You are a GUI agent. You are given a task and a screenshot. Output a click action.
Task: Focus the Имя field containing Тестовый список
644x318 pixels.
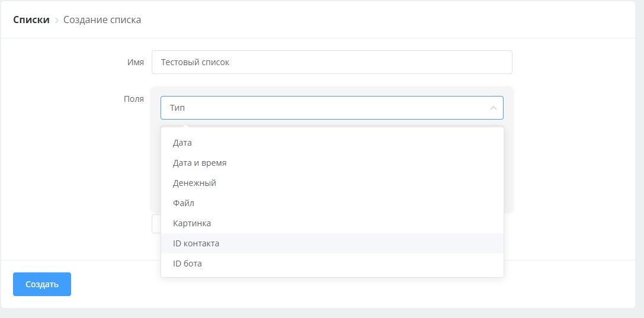331,62
